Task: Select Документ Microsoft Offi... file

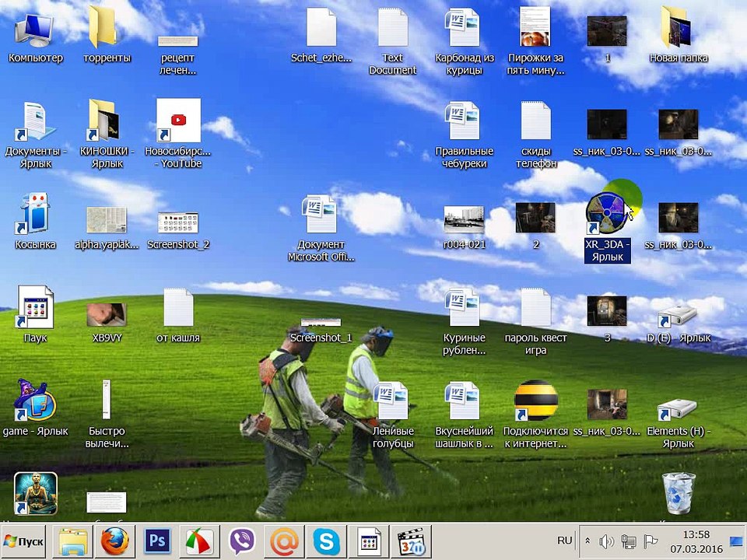Action: point(321,228)
